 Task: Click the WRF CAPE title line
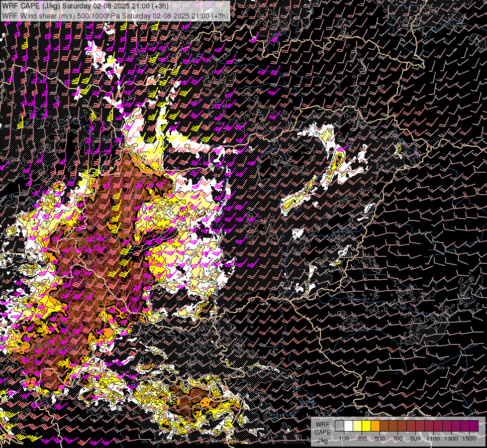coord(85,5)
